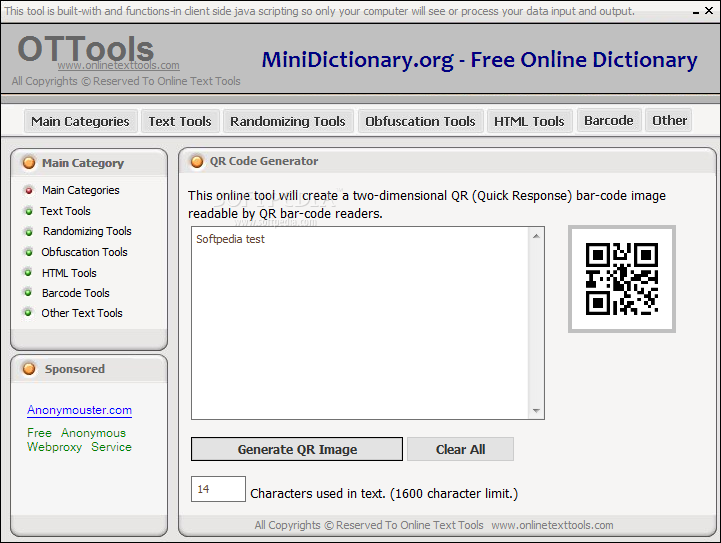
Task: Click the characters used count field
Action: point(218,489)
